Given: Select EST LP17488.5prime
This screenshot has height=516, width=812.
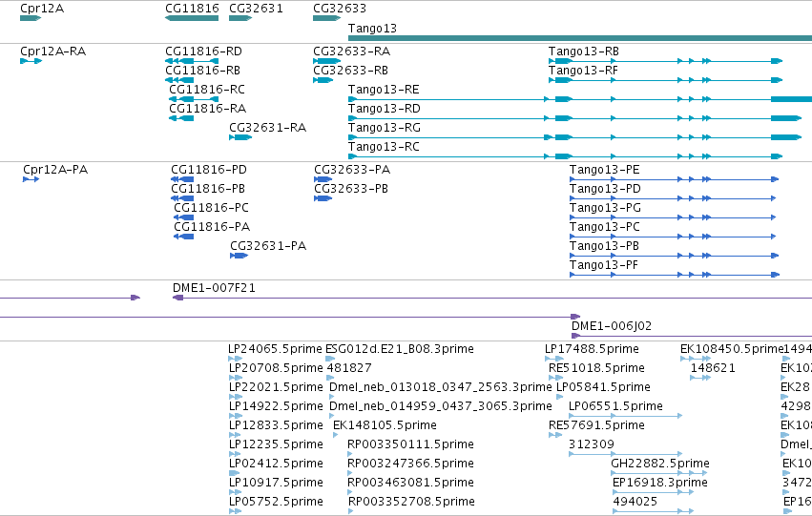Looking at the screenshot, I should tap(592, 349).
